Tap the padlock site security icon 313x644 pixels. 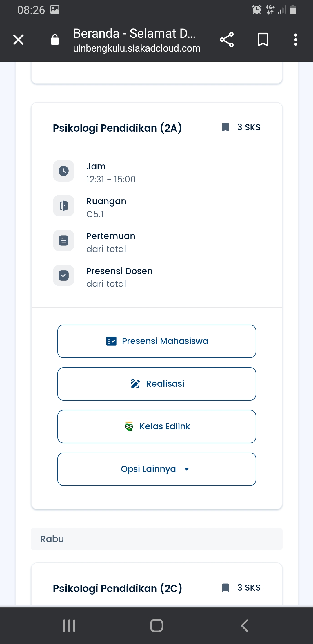click(x=55, y=40)
